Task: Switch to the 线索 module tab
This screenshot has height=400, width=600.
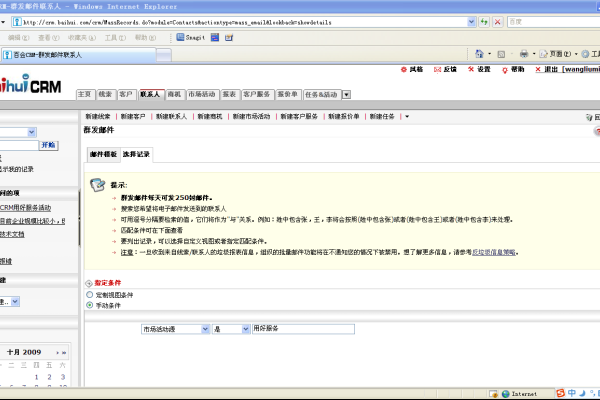Action: (105, 94)
